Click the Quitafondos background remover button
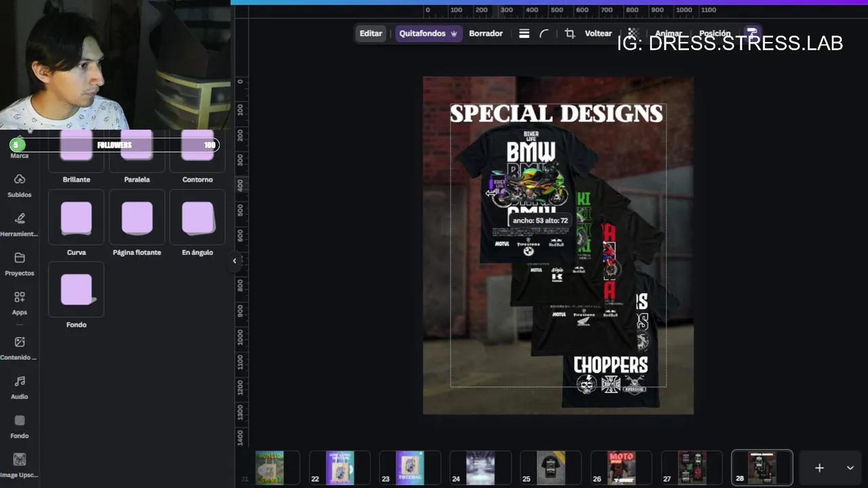The width and height of the screenshot is (868, 488). [428, 33]
